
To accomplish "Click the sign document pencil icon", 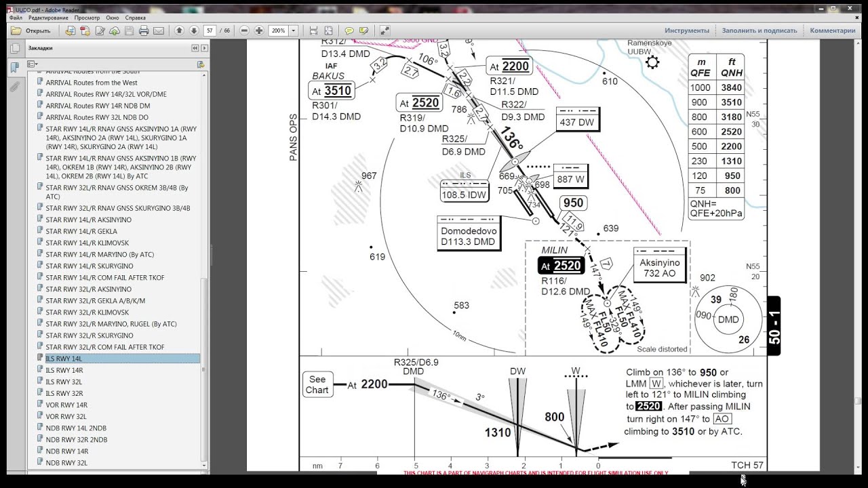I will [x=100, y=30].
